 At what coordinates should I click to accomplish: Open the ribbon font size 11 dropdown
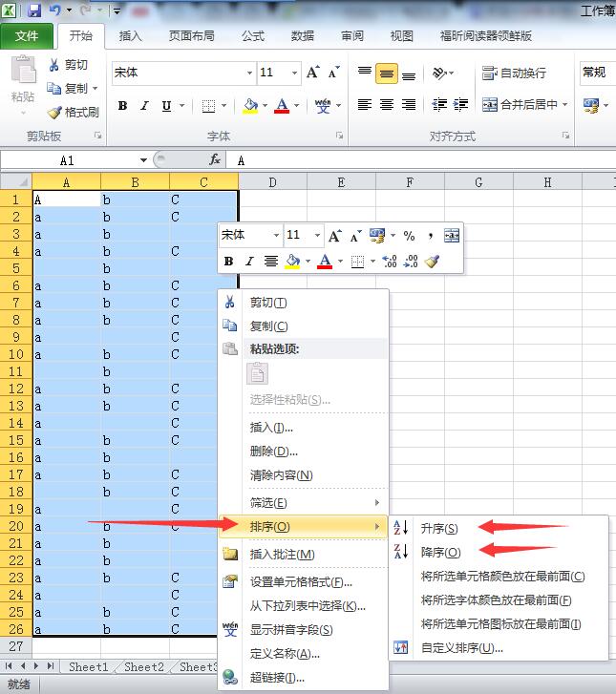pos(294,73)
